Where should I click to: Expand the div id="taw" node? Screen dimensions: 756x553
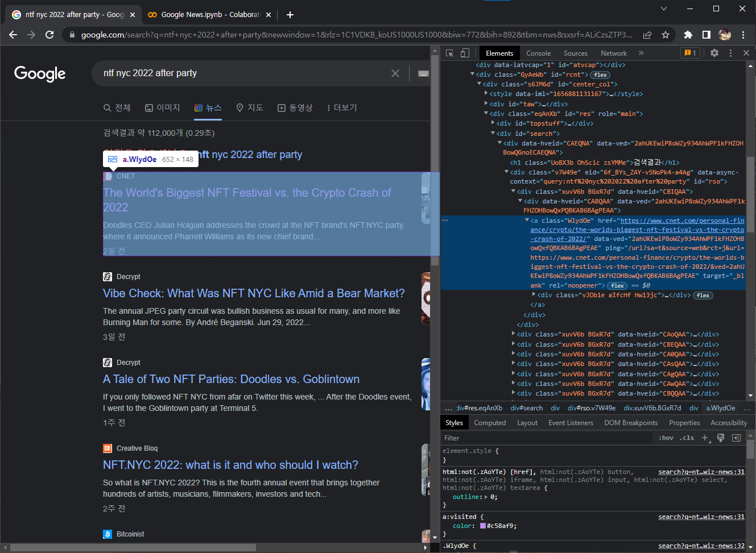click(x=486, y=104)
